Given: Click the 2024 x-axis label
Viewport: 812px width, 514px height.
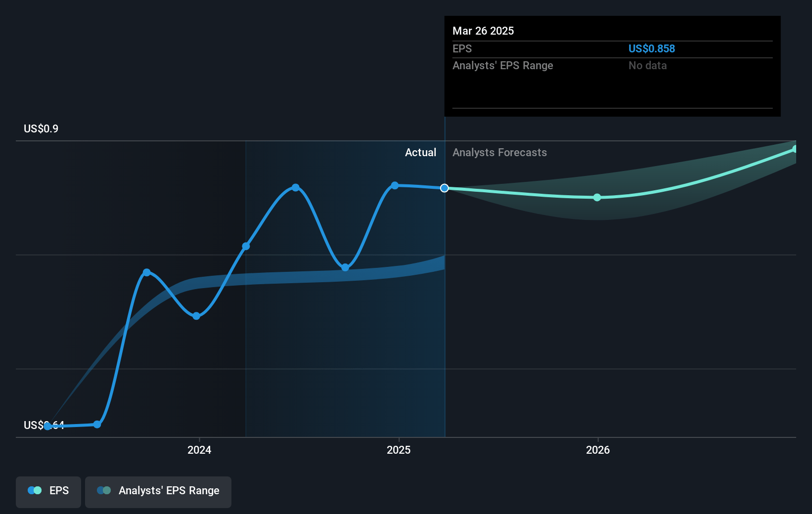Looking at the screenshot, I should pos(199,450).
